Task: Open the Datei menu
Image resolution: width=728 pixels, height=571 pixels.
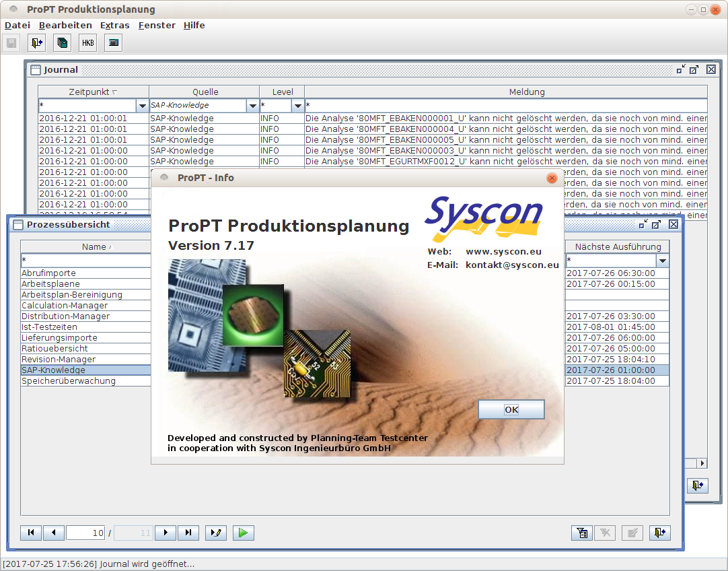Action: (17, 26)
